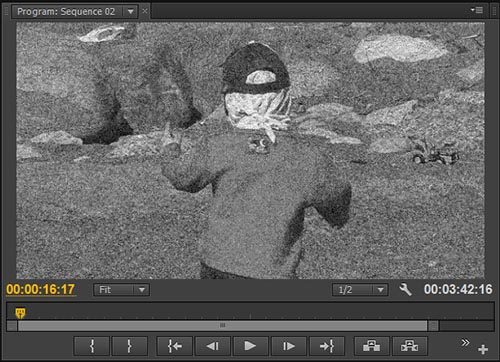Close the Sequence 02 program tab

[x=145, y=11]
